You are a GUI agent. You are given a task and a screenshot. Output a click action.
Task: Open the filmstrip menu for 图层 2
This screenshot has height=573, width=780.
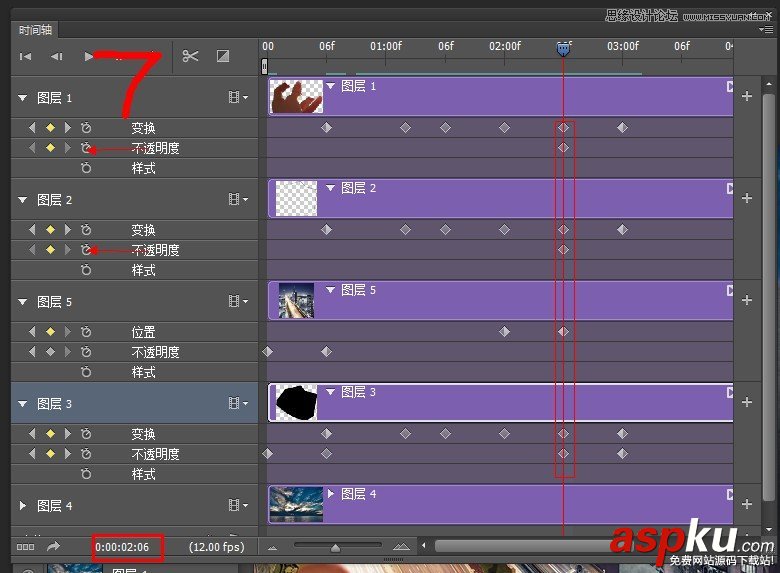point(238,199)
